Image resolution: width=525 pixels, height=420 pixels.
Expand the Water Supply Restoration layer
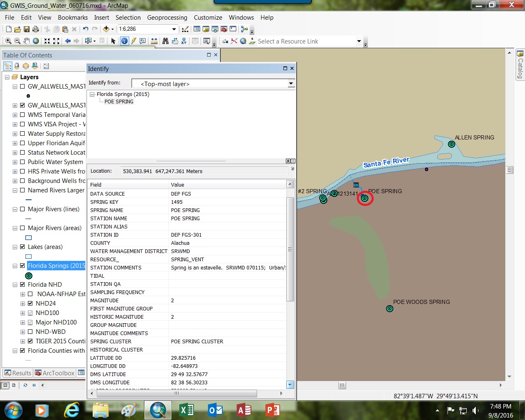tap(15, 134)
